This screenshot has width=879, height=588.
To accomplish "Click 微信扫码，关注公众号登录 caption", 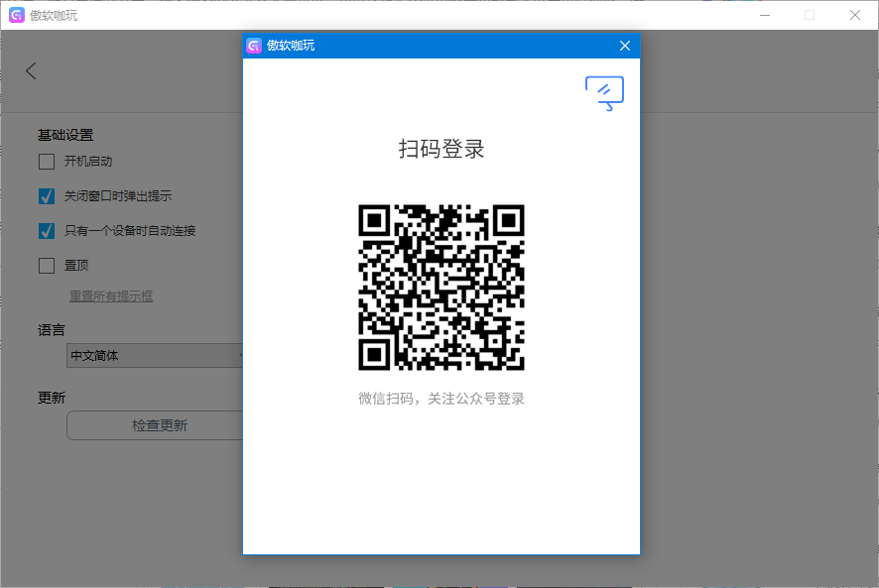I will 441,399.
